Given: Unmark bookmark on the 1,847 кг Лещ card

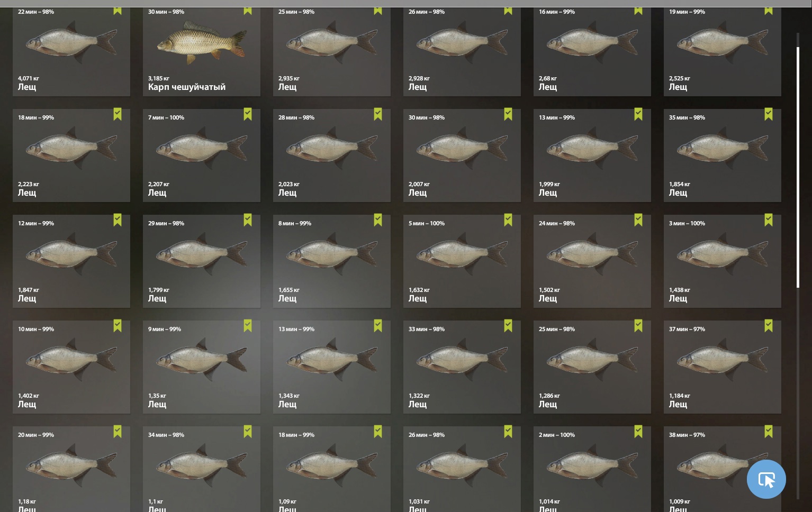Looking at the screenshot, I should point(118,220).
